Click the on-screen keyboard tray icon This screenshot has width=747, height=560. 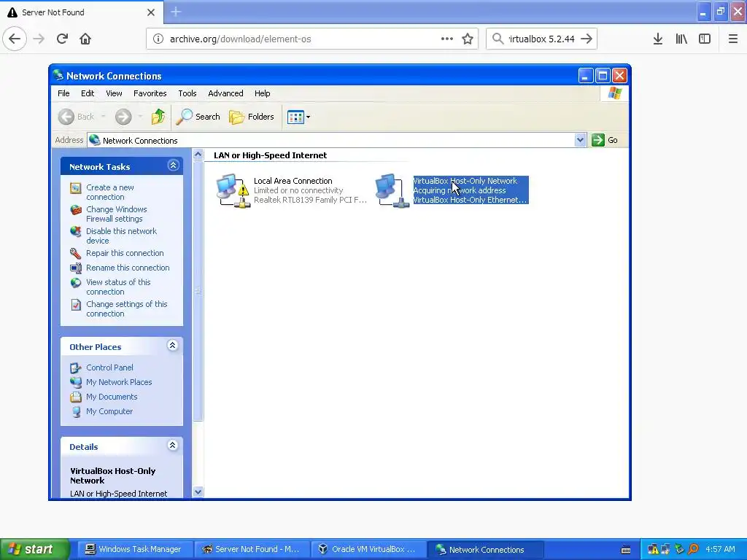(626, 550)
